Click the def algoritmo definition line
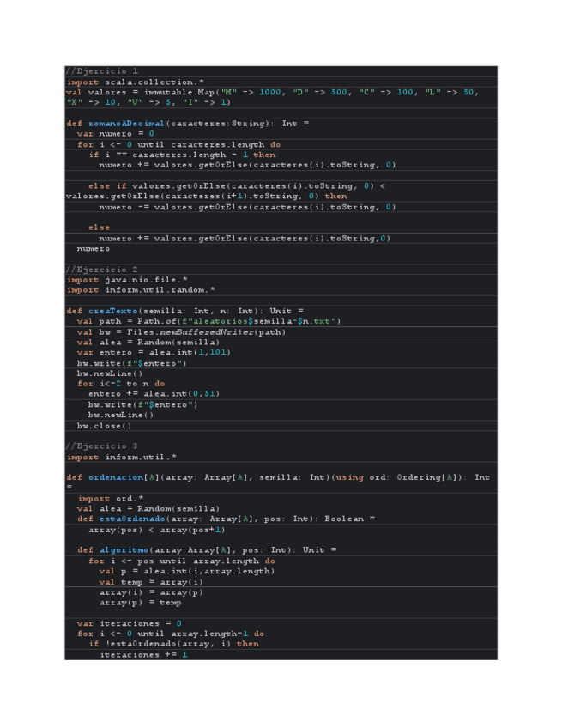562x728 pixels. pos(206,550)
